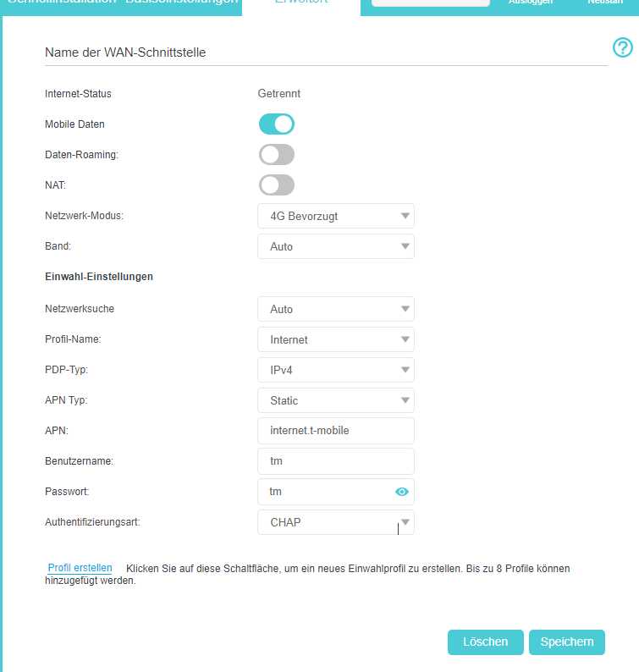639x672 pixels.
Task: Show password with the eye icon
Action: (x=402, y=492)
